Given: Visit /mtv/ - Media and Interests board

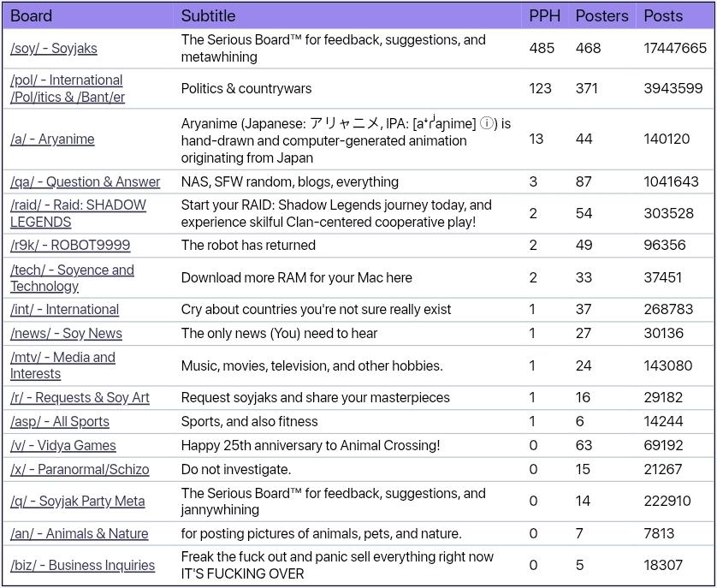Looking at the screenshot, I should coord(62,365).
